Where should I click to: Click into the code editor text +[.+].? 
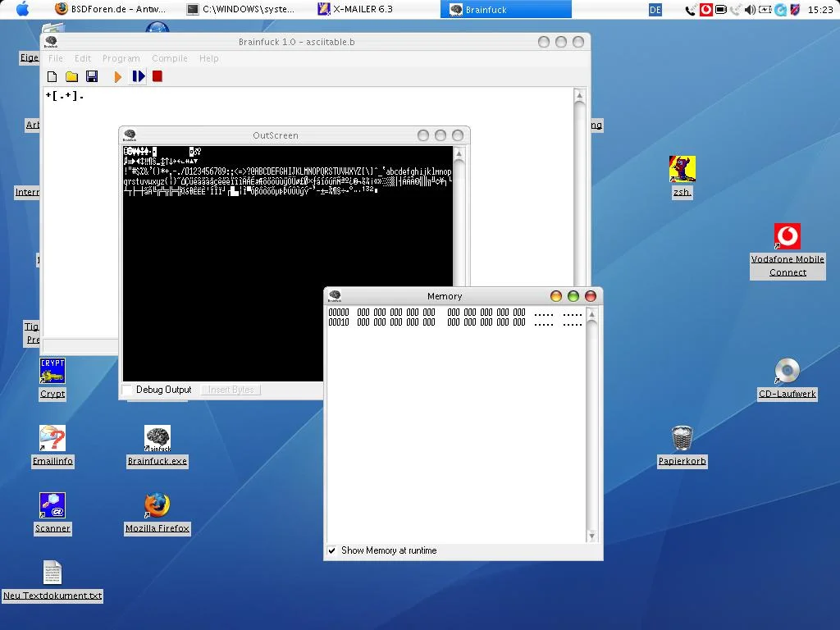[x=65, y=96]
